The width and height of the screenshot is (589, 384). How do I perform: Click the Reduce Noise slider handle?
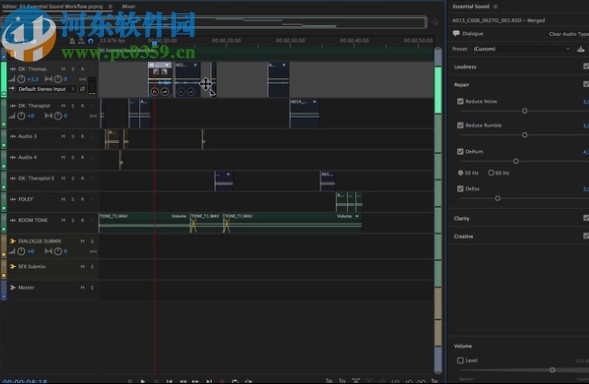tap(525, 111)
